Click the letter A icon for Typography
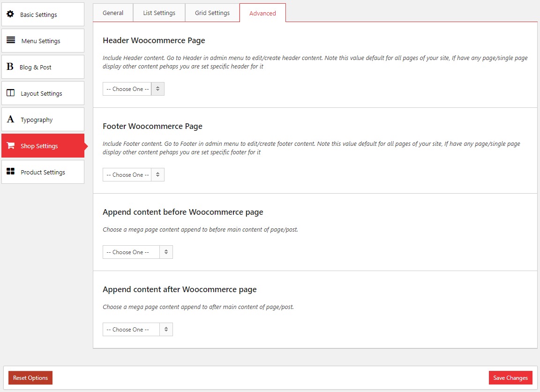Screen dimensions: 540x392 coord(11,119)
